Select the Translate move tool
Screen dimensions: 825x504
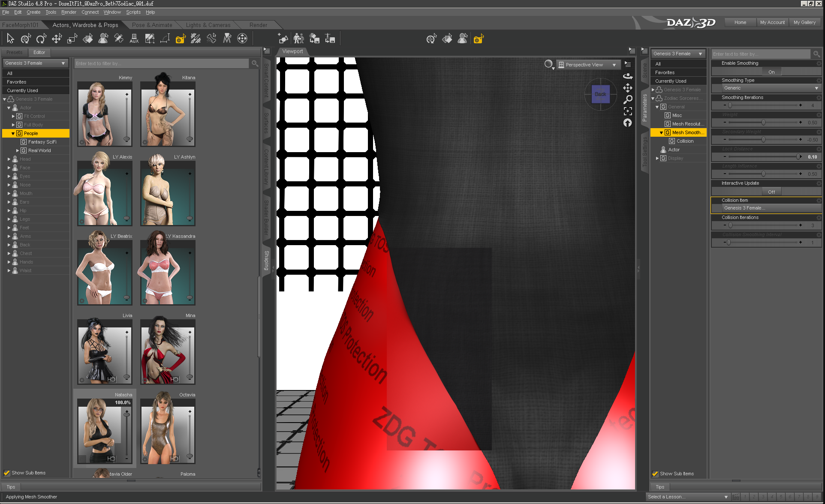coord(57,39)
